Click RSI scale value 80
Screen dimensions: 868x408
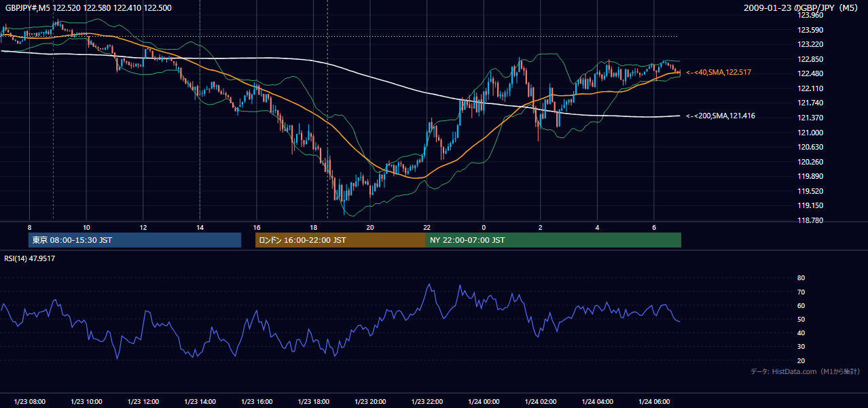801,278
